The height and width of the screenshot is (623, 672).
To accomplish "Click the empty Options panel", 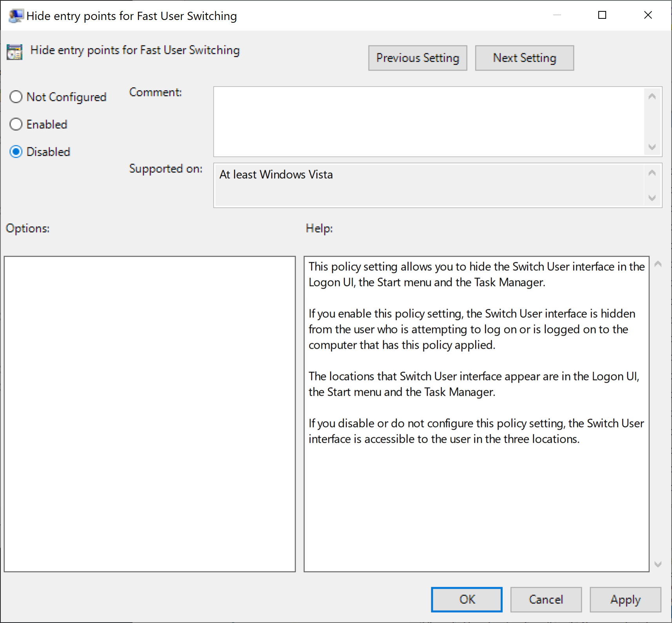I will 149,414.
